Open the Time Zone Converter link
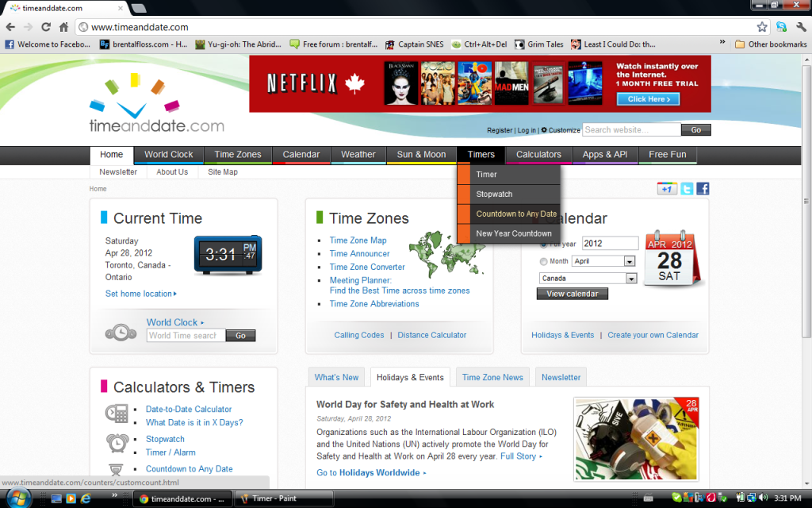The width and height of the screenshot is (812, 508). tap(367, 267)
